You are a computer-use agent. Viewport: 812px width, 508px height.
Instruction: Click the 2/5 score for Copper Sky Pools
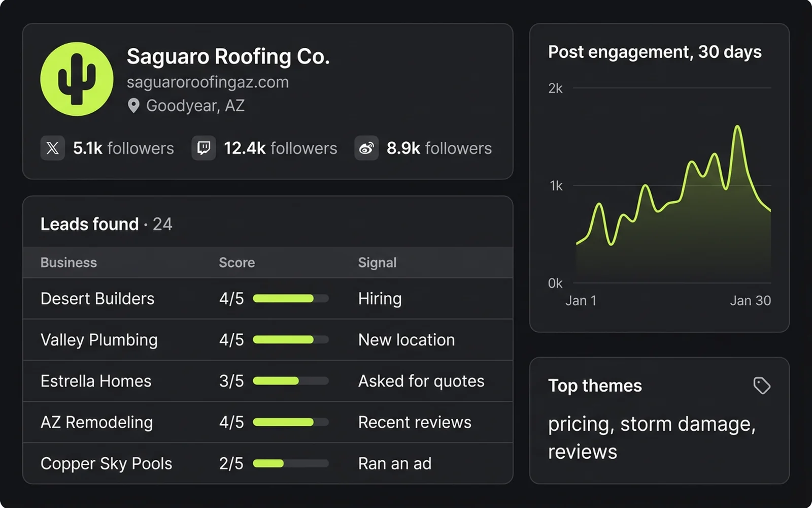pyautogui.click(x=231, y=463)
